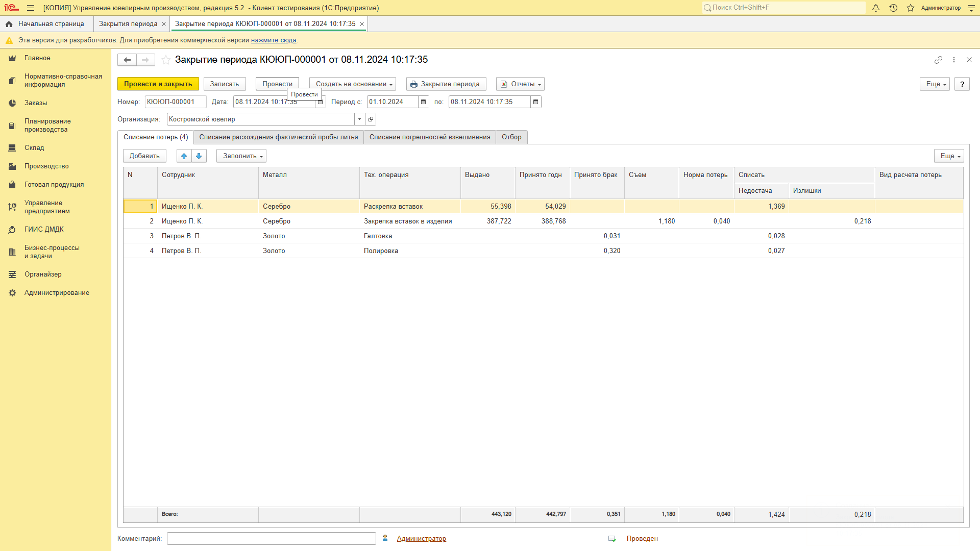Click Провести и закрыть button
The height and width of the screenshot is (551, 980).
pyautogui.click(x=158, y=84)
